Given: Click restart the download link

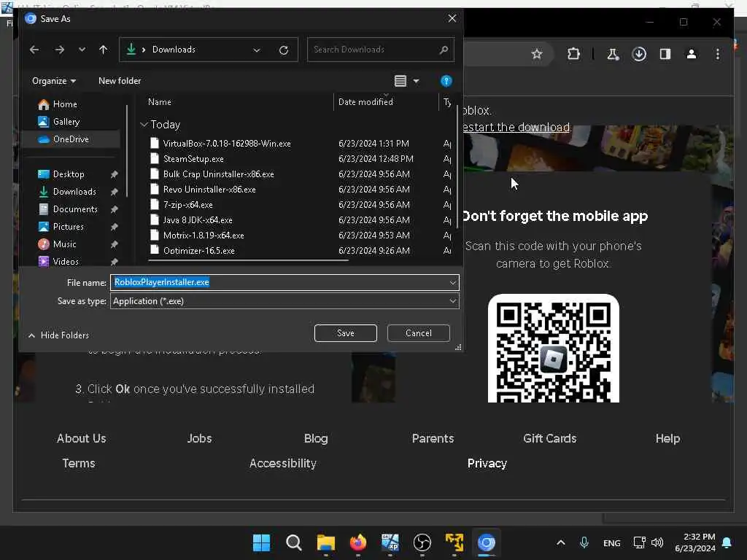Looking at the screenshot, I should 516,127.
